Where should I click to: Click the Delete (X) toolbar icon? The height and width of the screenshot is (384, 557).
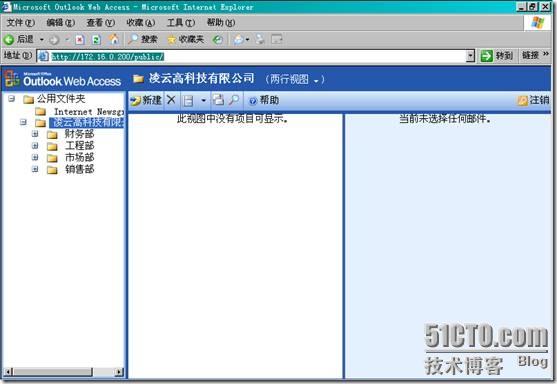171,100
